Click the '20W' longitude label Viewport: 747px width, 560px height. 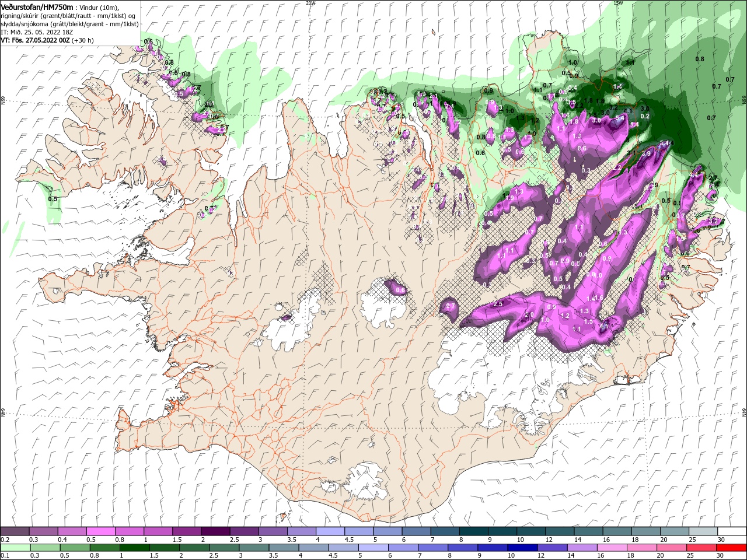[x=310, y=3]
